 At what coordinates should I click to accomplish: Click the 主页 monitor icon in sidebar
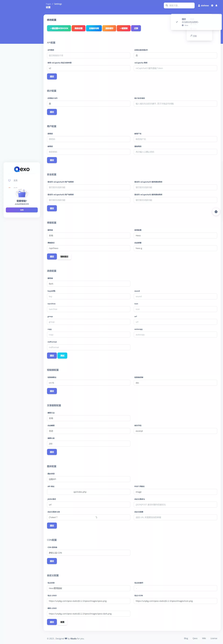pos(9,180)
